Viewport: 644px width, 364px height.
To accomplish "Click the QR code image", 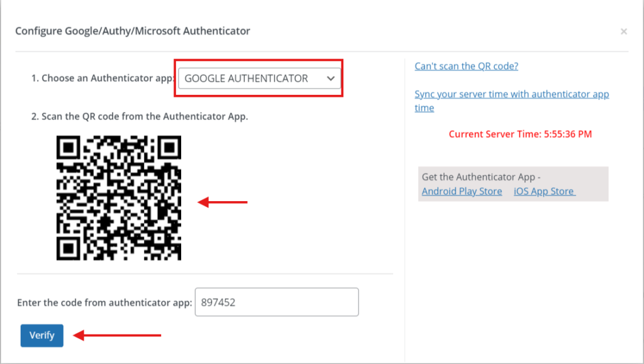I will [x=119, y=198].
